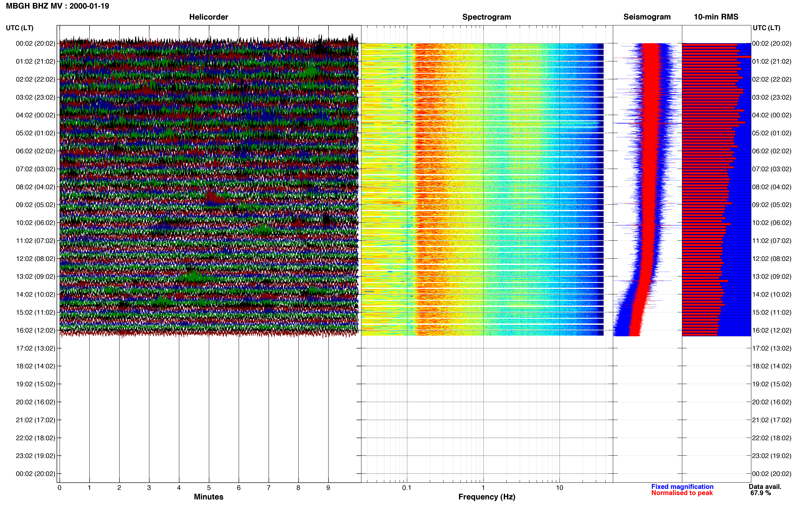Screen dimensions: 812x508
Task: Select left-axis time label 19:02 (15:02)
Action: [36, 384]
